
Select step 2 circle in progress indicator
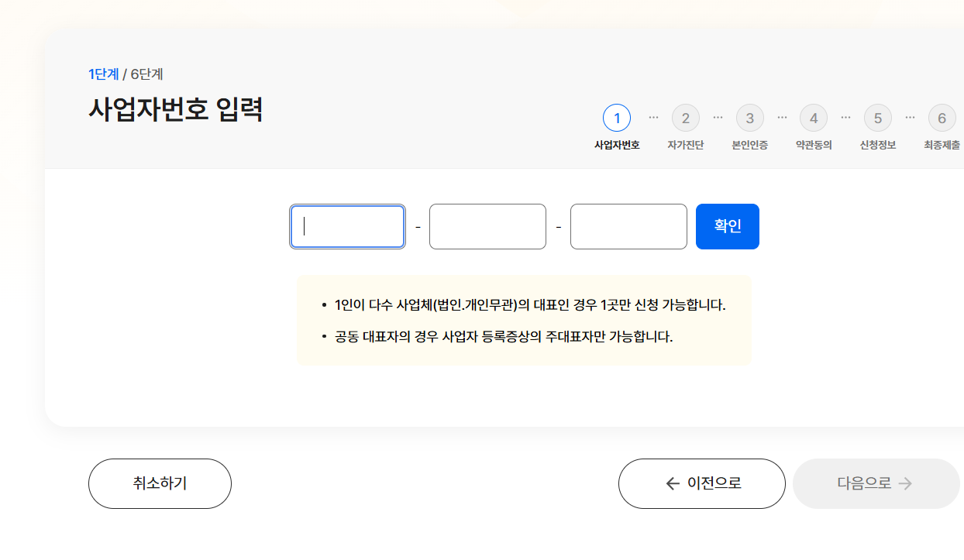pyautogui.click(x=686, y=118)
